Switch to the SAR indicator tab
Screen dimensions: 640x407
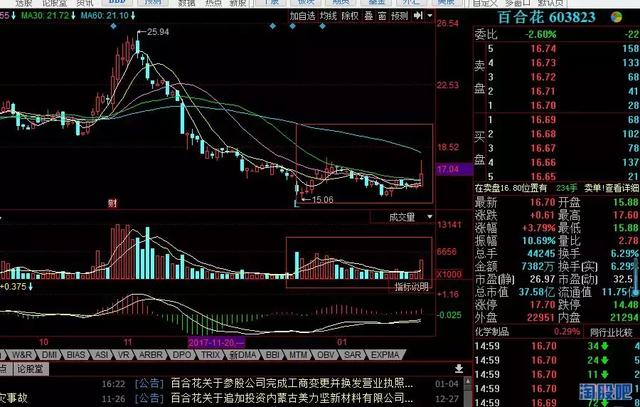click(x=352, y=355)
